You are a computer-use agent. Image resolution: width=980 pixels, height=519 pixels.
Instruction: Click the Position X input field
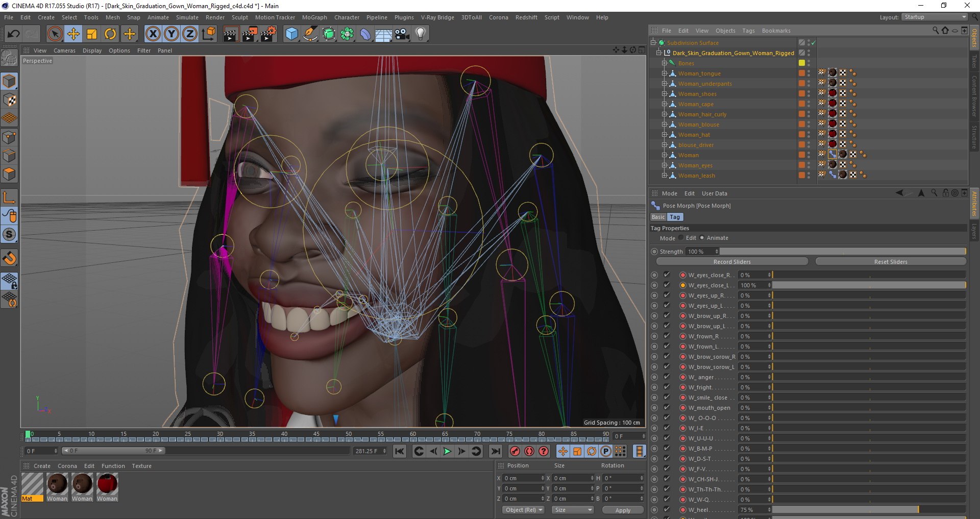[523, 478]
